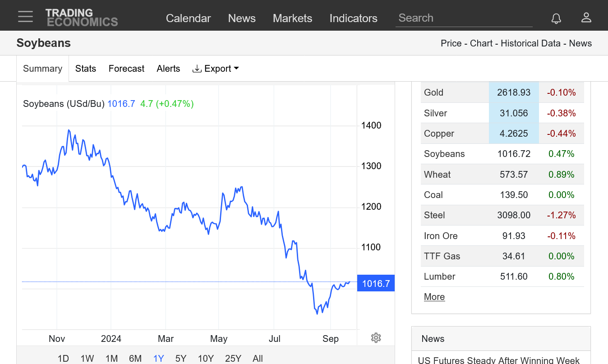Viewport: 608px width, 364px height.
Task: Click the Historical Data link
Action: [530, 43]
